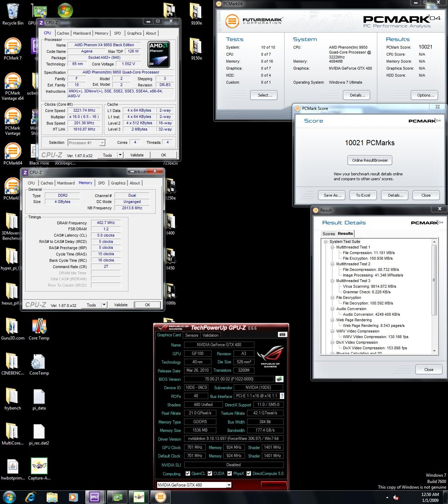This screenshot has height=504, width=448.
Task: Open Tools dropdown arrow in CPU-Z Memory window
Action: 104,305
